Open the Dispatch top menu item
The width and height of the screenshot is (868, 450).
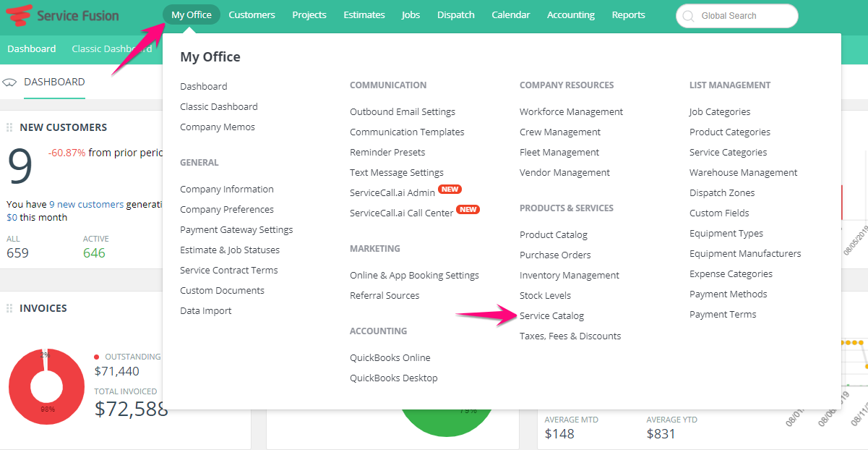click(456, 15)
